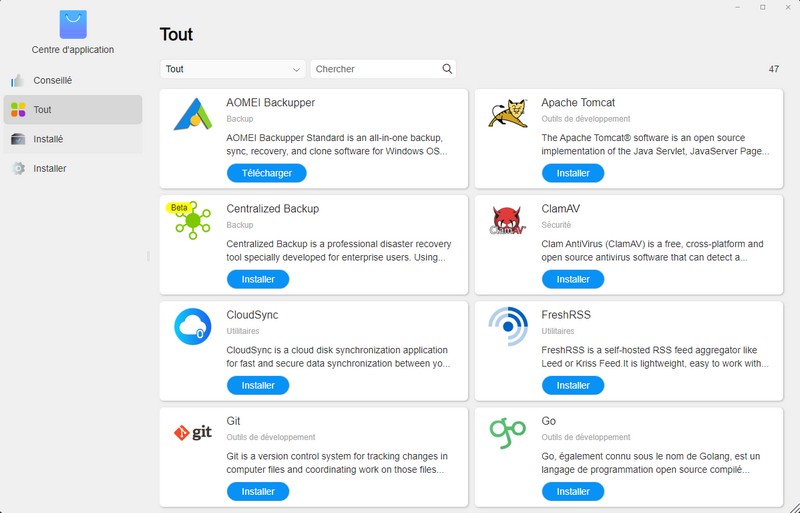Screen dimensions: 800x513
Task: Open the Tout category dropdown
Action: point(233,69)
